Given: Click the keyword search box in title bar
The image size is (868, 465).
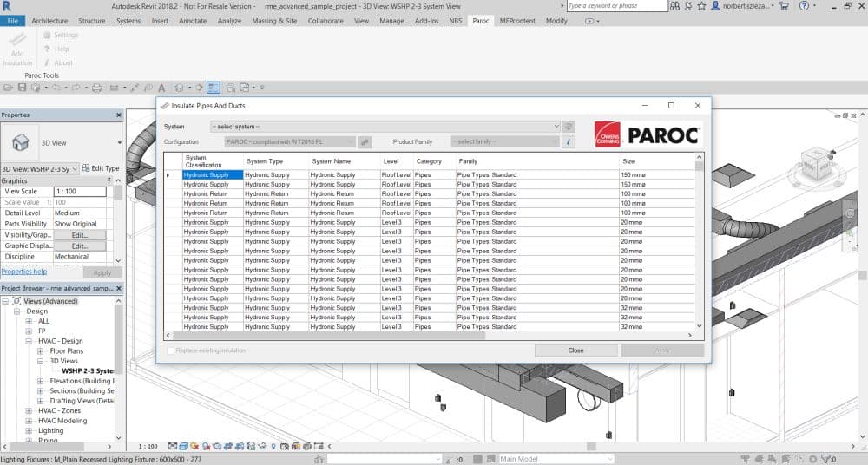Looking at the screenshot, I should click(x=616, y=6).
